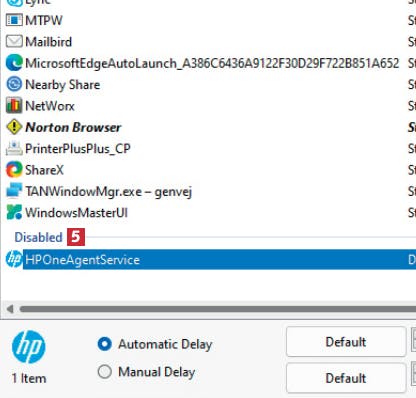Select the TANWindowMgr.exe monitor icon
This screenshot has width=416, height=398.
(14, 191)
